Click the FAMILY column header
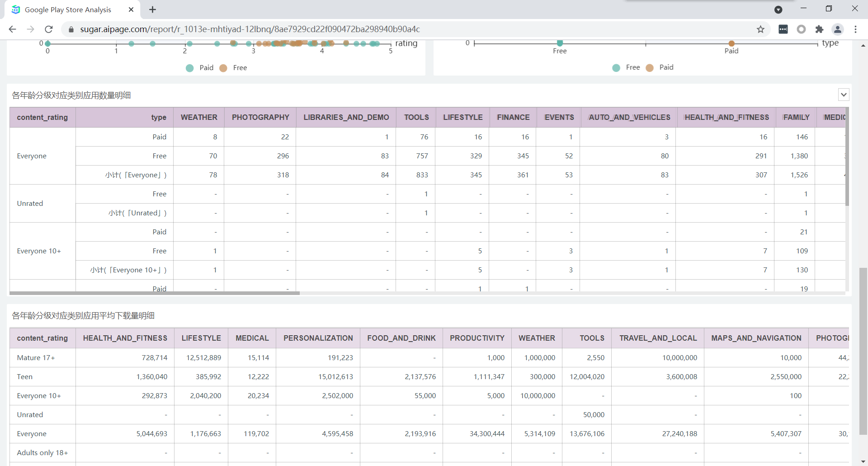 tap(796, 117)
